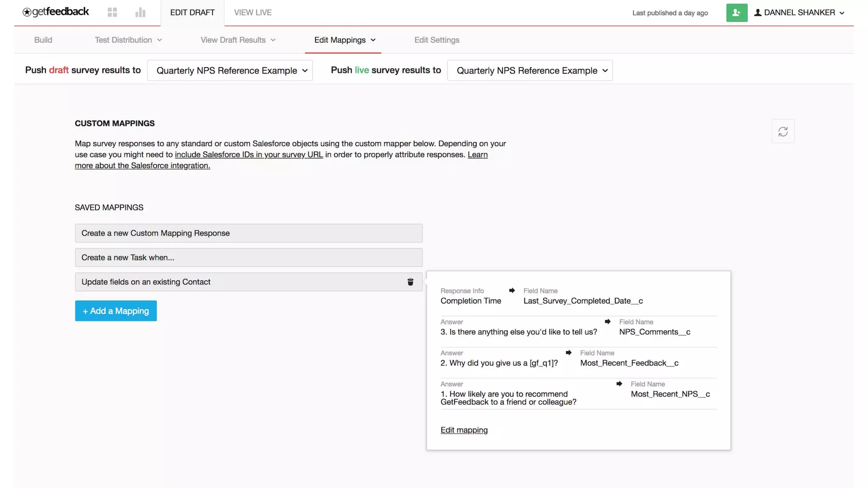Click the Last_Survey_Completed_Date__c field name
The image size is (868, 488).
pos(583,301)
